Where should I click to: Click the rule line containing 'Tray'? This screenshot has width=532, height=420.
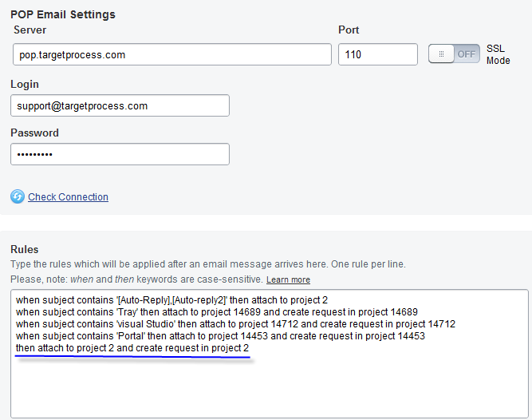(x=216, y=311)
